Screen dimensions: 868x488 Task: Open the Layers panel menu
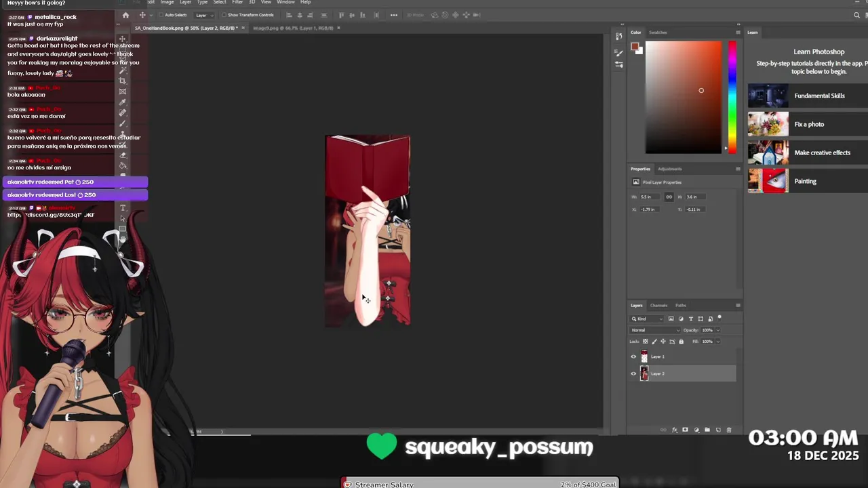738,305
